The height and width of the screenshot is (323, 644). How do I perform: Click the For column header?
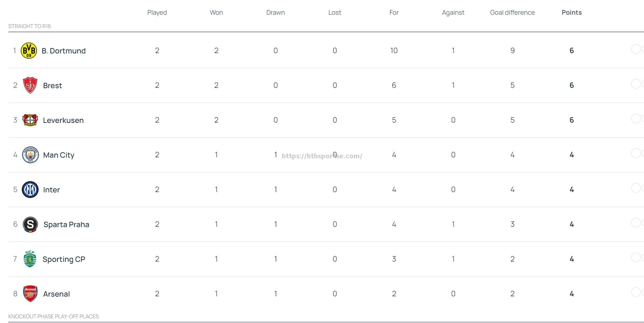(x=394, y=12)
